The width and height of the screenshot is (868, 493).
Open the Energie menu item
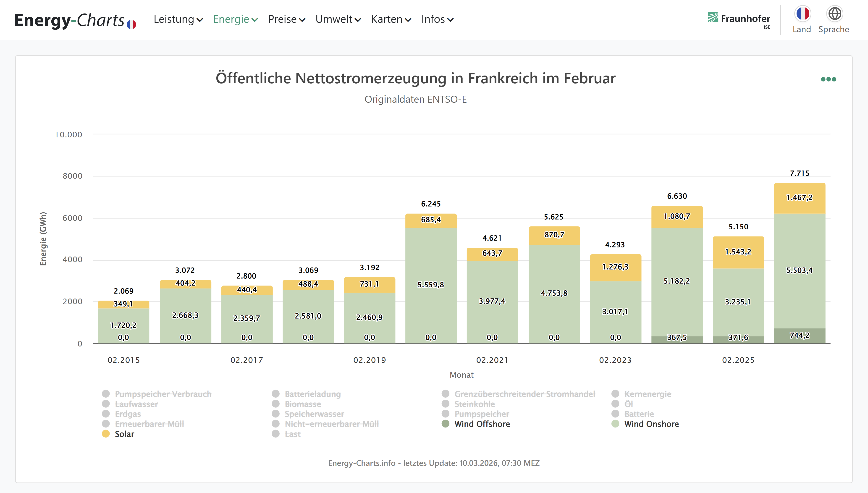pos(235,20)
